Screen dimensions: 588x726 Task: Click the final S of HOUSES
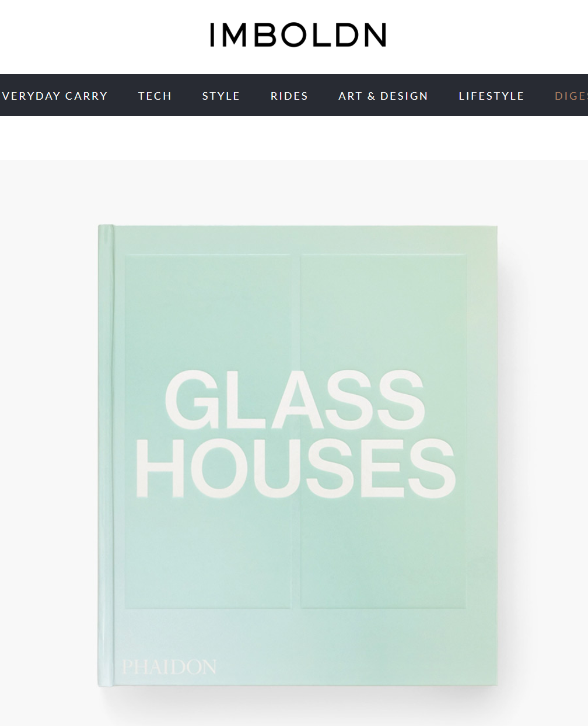pyautogui.click(x=429, y=468)
